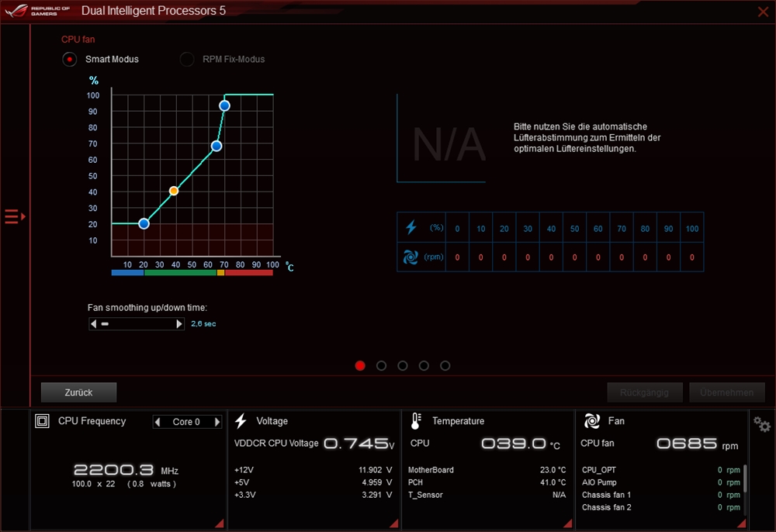The width and height of the screenshot is (776, 532).
Task: Expand the Temperature panel corner triangle
Action: coord(566,524)
